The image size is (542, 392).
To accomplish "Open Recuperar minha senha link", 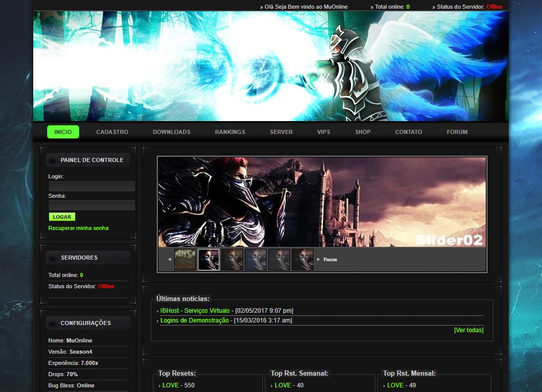I will (78, 228).
